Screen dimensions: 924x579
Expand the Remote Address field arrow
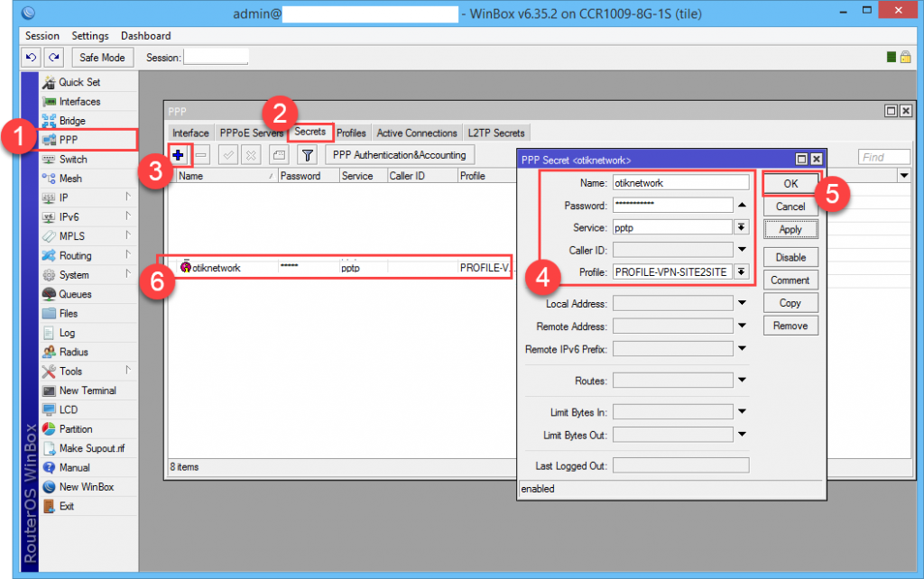[742, 326]
